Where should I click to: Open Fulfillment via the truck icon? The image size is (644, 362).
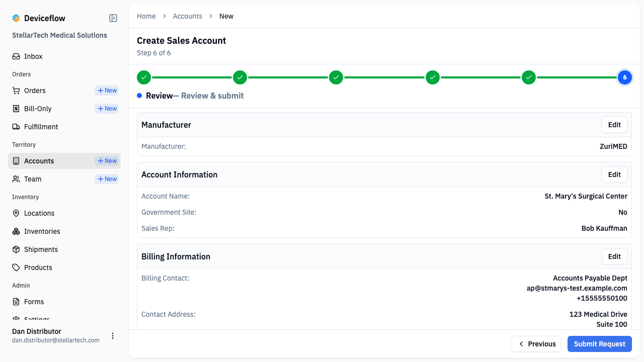click(16, 127)
